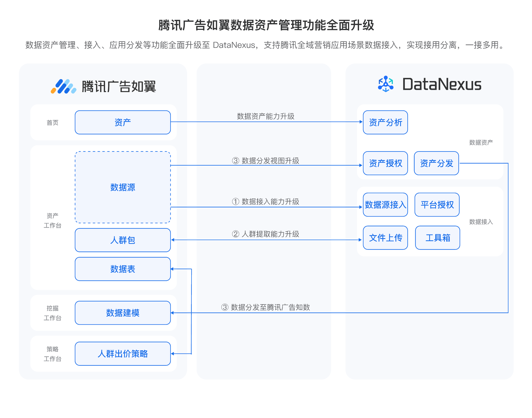Click the Tencent Ads Ruyi logo icon

tap(63, 87)
